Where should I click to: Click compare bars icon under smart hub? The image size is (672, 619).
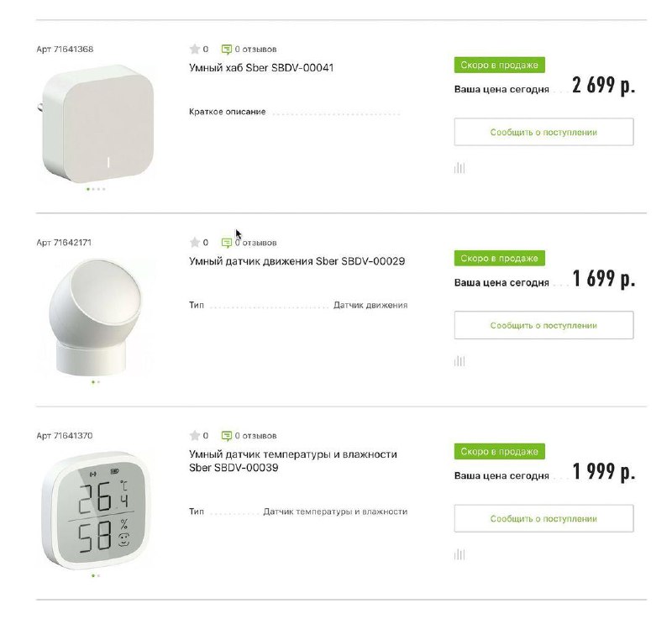459,168
